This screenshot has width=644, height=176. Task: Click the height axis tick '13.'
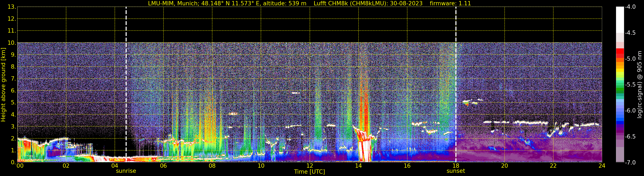pos(12,7)
